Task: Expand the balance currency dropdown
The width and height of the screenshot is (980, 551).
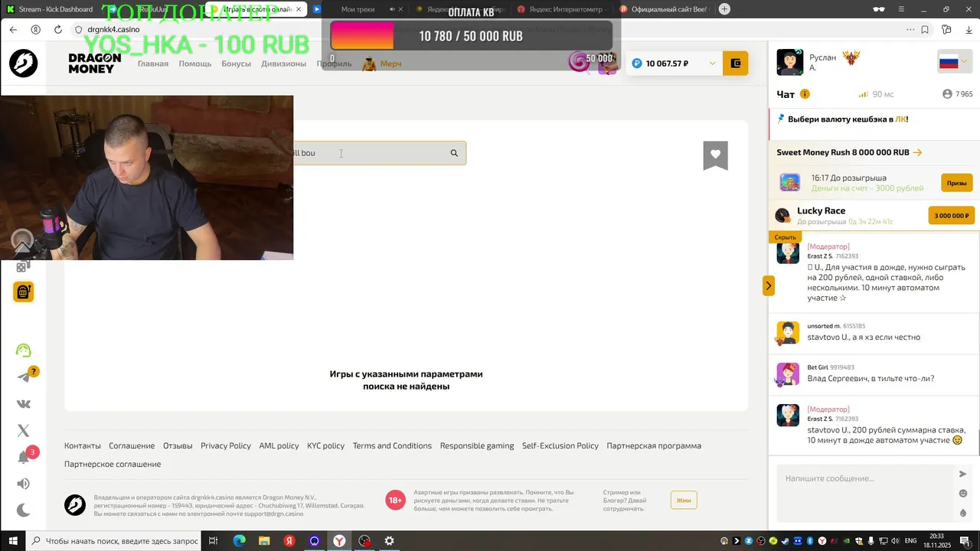Action: coord(712,64)
